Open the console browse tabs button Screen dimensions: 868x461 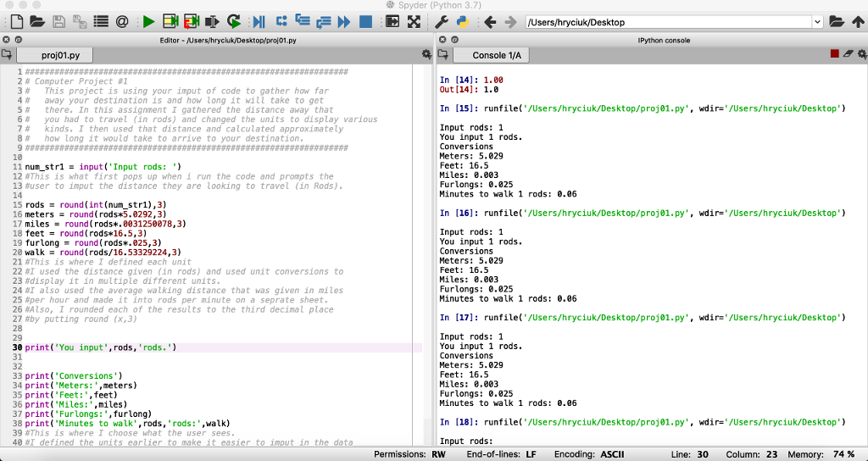coord(442,54)
